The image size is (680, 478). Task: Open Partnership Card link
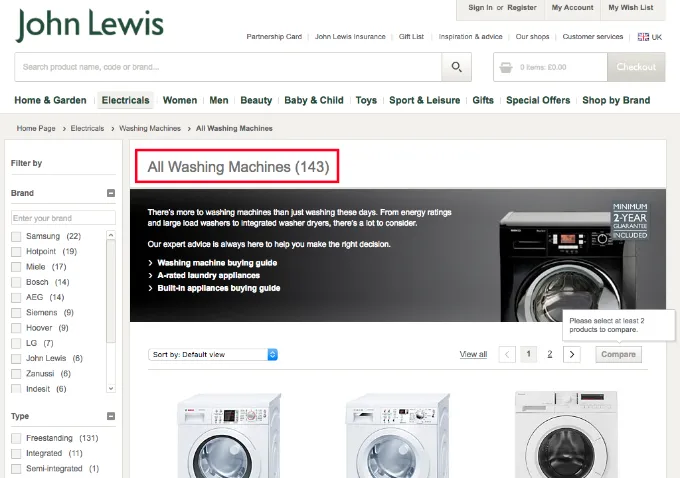[x=274, y=37]
